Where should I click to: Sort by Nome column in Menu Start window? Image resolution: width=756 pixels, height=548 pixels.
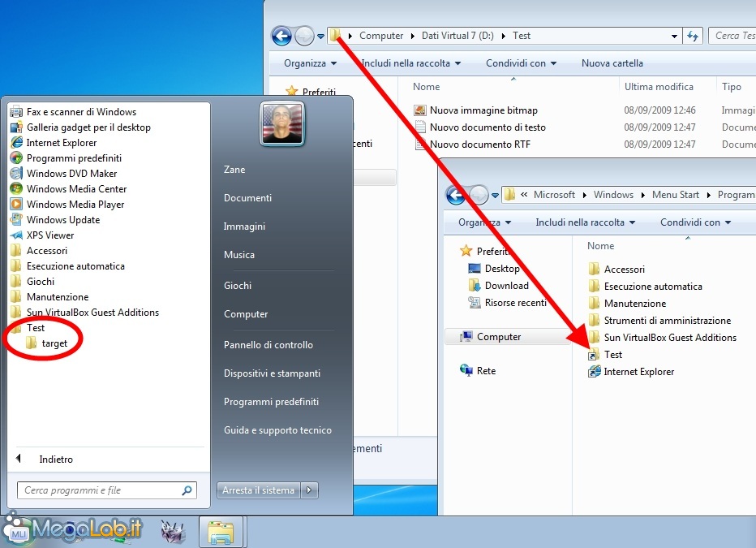point(601,246)
